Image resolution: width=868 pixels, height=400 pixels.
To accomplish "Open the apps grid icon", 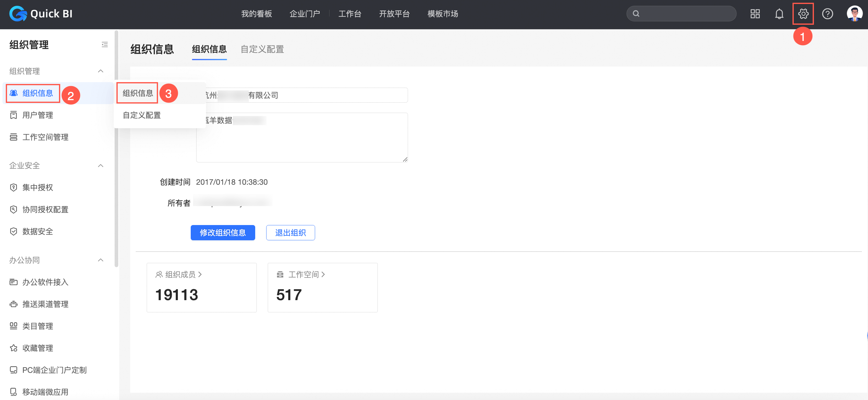I will coord(755,14).
